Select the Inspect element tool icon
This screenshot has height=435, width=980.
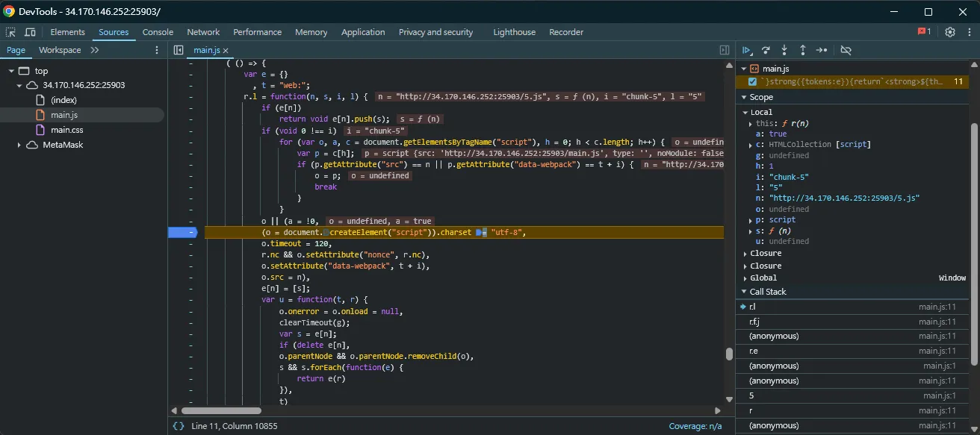[11, 32]
